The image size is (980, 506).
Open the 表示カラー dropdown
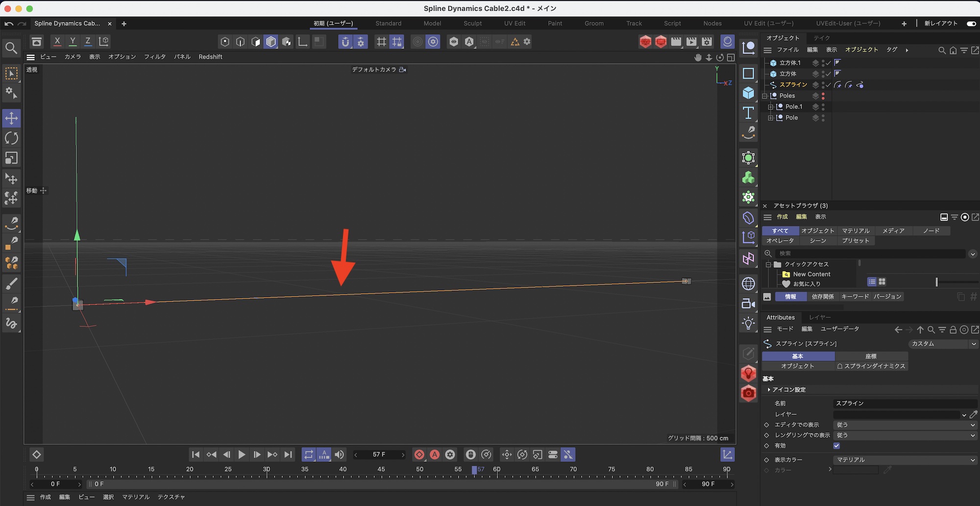tap(905, 460)
